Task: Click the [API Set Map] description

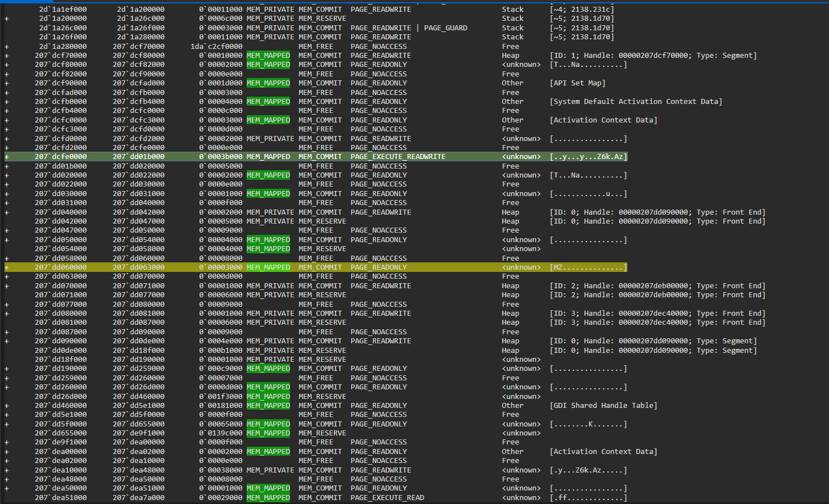Action: click(578, 83)
